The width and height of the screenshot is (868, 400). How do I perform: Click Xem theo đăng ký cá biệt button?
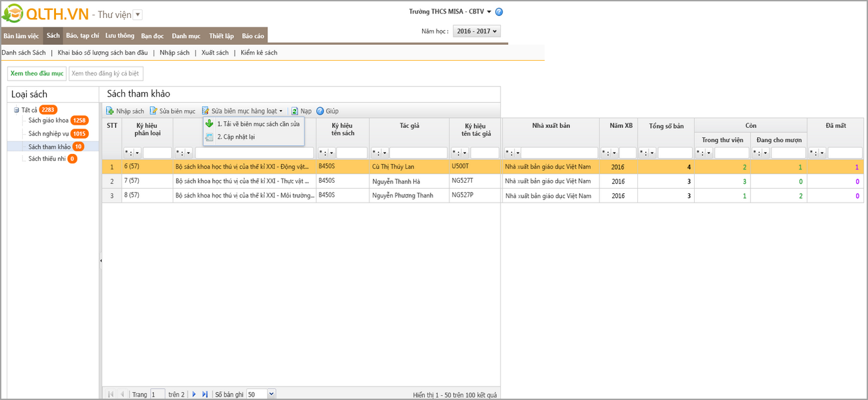106,73
